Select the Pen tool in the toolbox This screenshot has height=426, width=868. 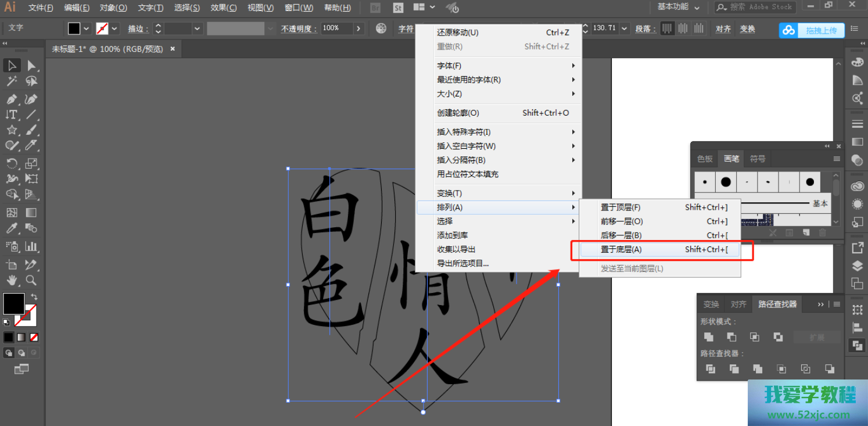point(11,99)
